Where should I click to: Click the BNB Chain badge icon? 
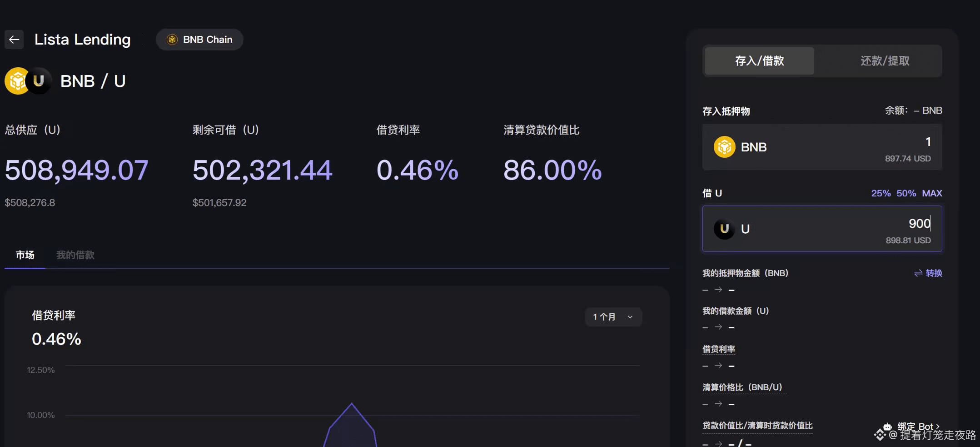[172, 39]
